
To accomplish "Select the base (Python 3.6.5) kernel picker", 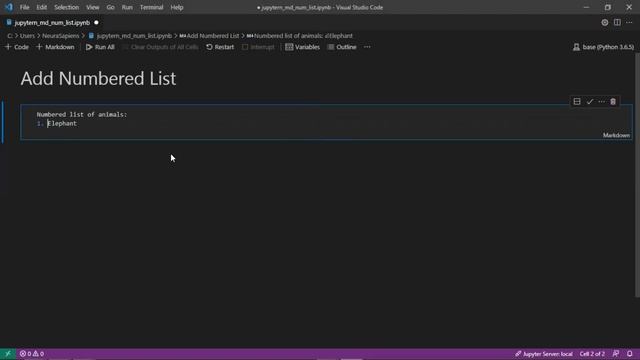I will [604, 47].
